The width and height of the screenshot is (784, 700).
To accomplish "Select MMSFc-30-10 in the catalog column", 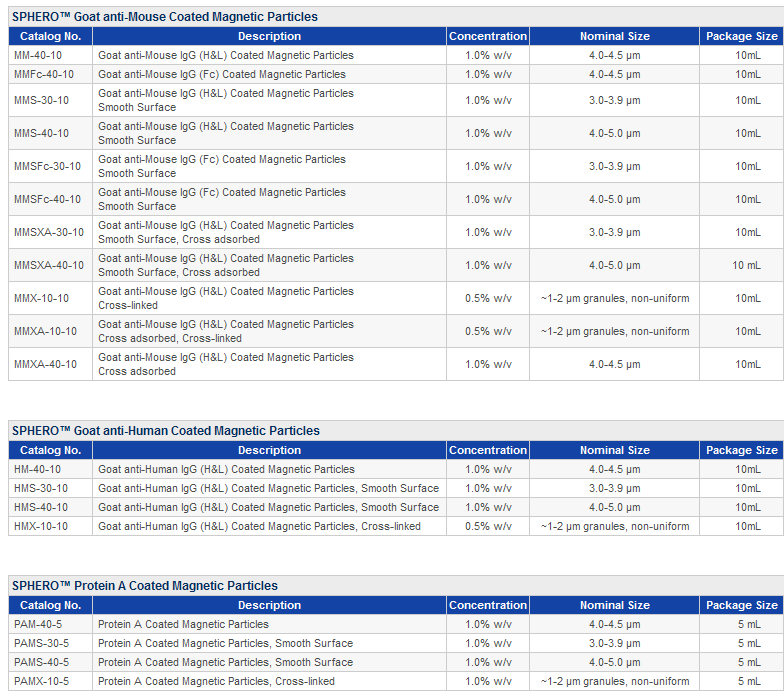I will [48, 166].
